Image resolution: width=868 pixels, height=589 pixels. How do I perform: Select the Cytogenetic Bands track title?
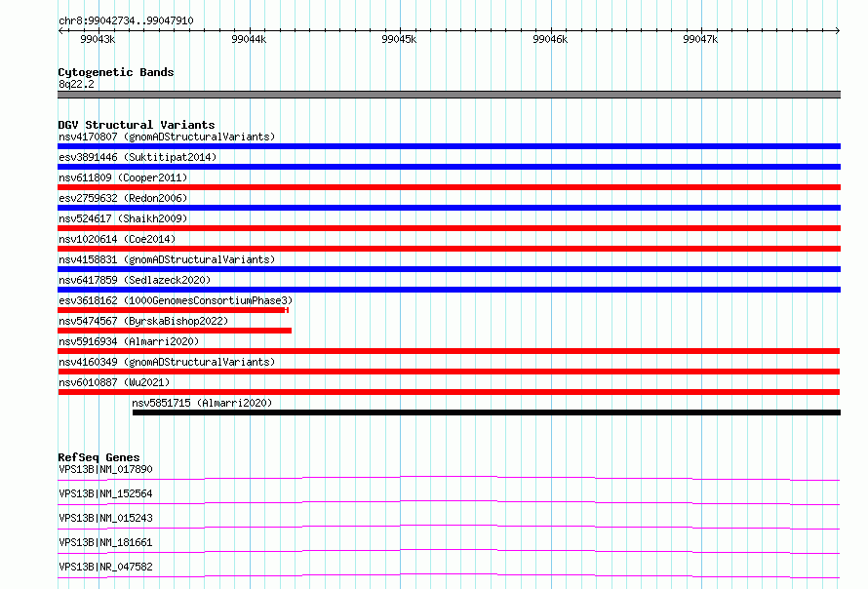116,72
